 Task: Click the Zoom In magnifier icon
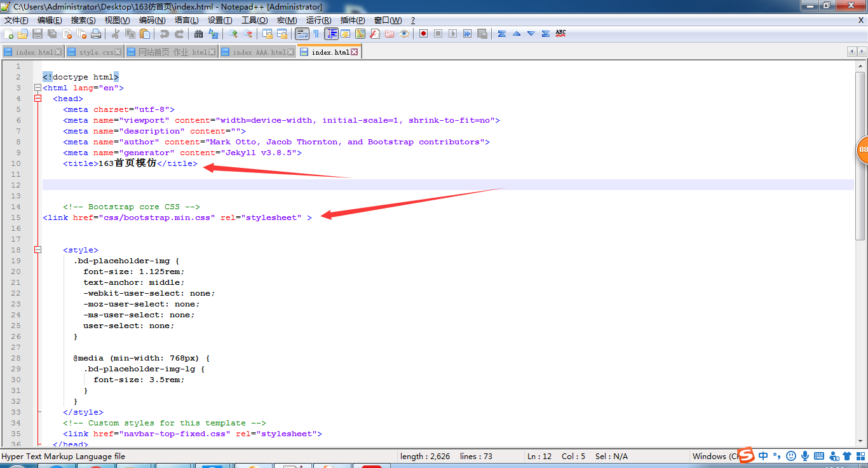233,34
